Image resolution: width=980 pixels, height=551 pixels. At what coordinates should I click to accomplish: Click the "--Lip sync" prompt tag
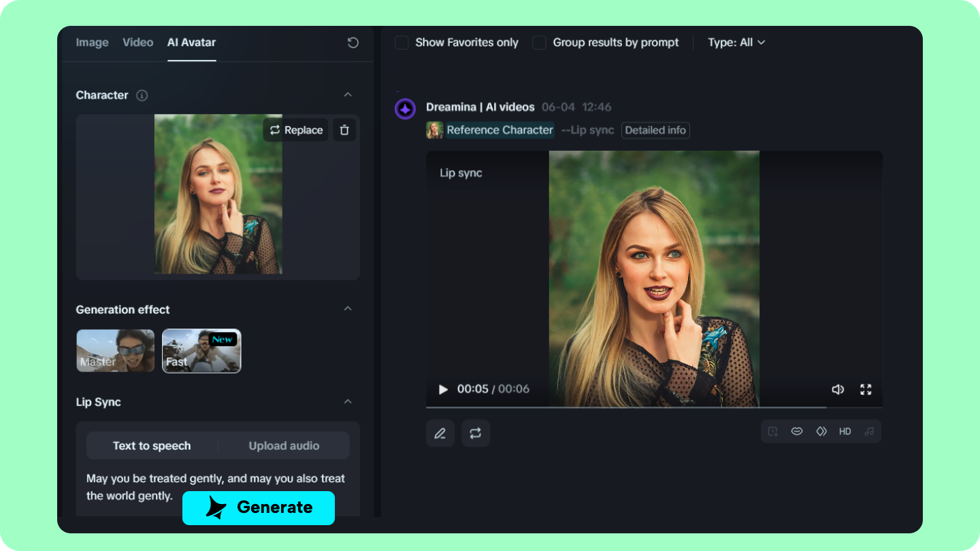tap(588, 130)
